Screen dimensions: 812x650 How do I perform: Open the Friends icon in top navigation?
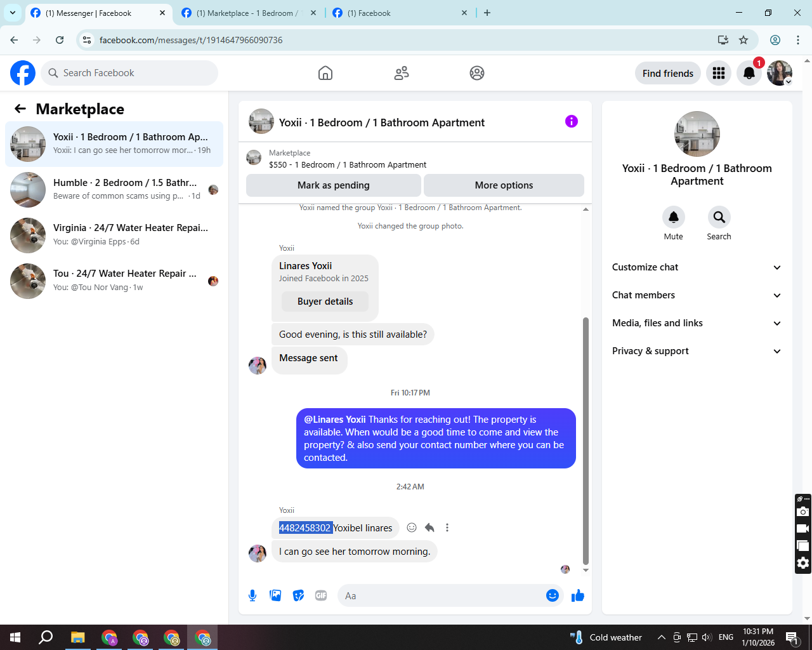tap(402, 73)
